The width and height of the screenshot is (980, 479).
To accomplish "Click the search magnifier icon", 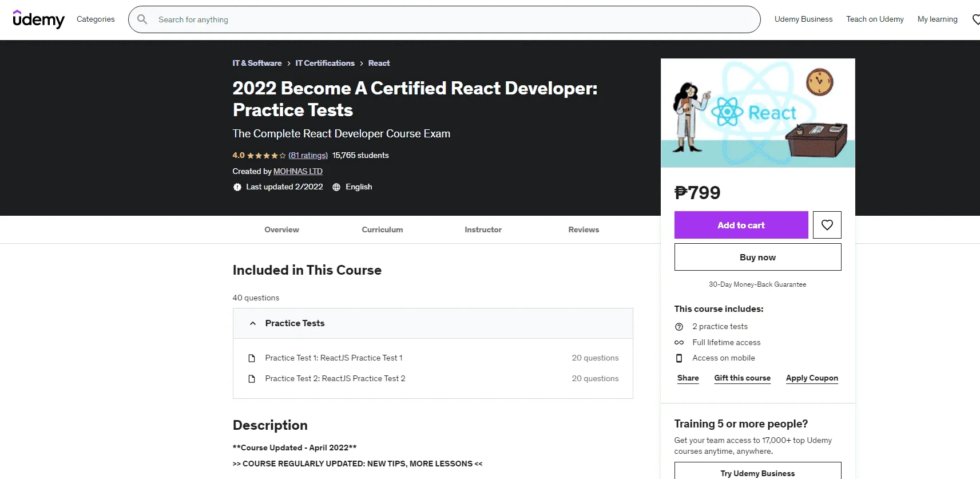I will (142, 19).
